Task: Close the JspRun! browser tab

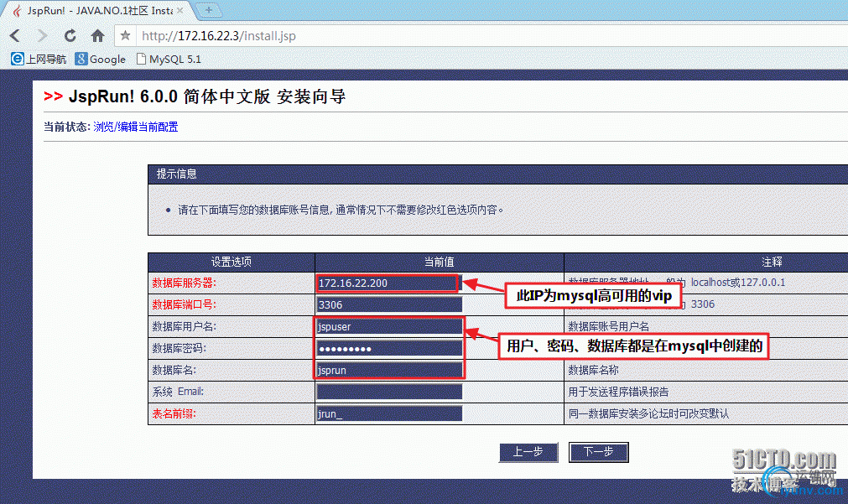Action: point(180,10)
